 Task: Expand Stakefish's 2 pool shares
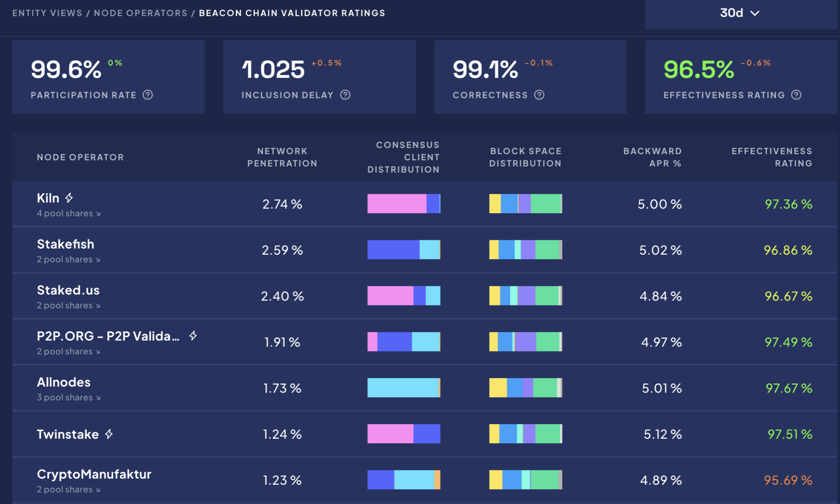[69, 260]
